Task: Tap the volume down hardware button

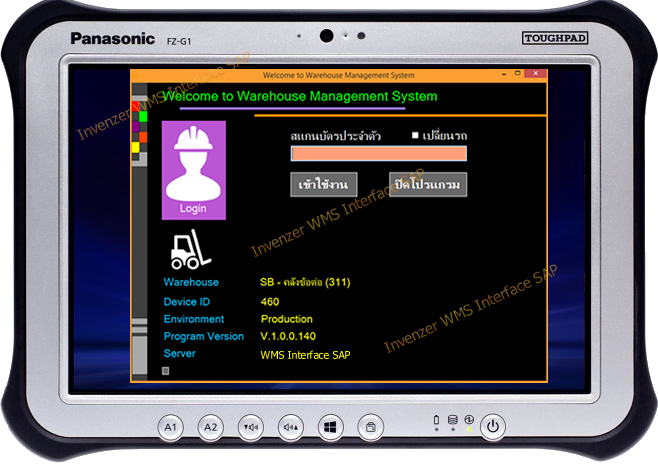Action: 251,427
